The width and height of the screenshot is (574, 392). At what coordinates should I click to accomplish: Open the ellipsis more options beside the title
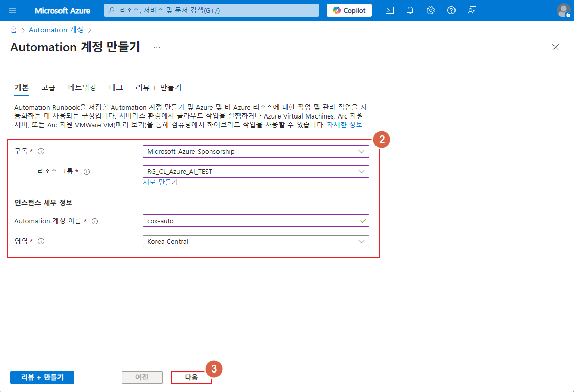pos(157,47)
